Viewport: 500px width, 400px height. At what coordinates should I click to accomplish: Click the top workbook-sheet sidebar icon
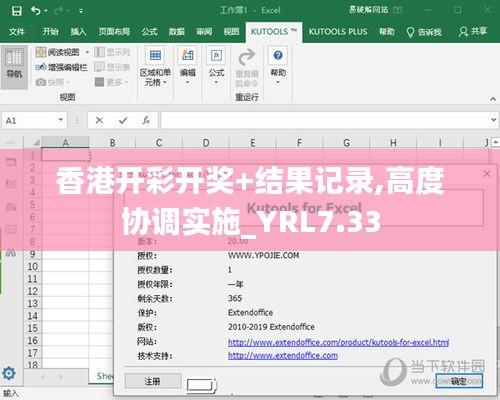coord(11,162)
